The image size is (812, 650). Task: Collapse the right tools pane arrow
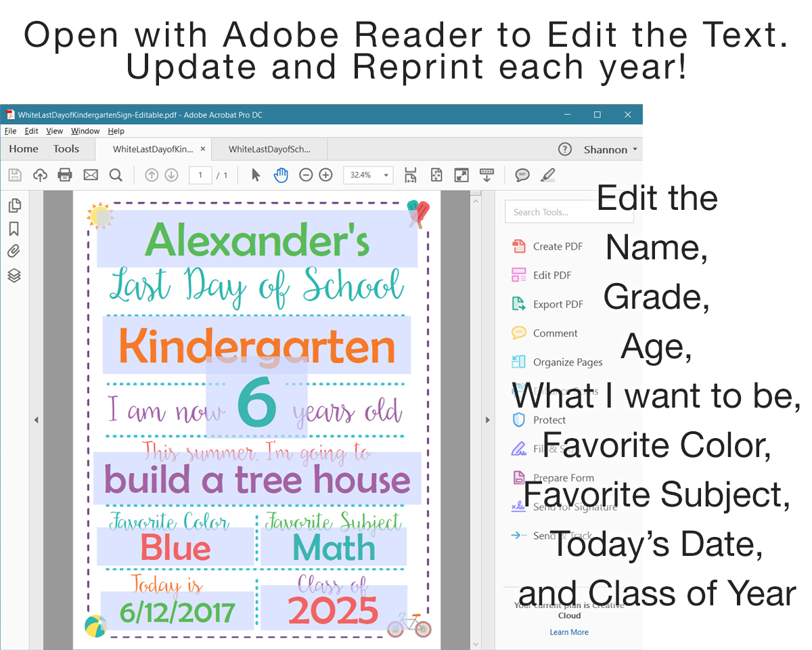coord(487,420)
